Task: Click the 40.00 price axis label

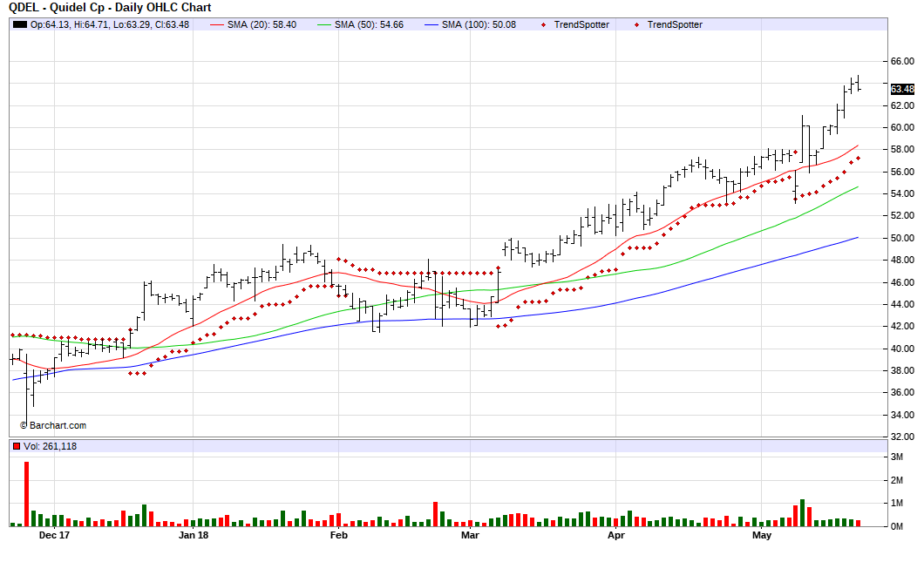Action: coord(902,349)
